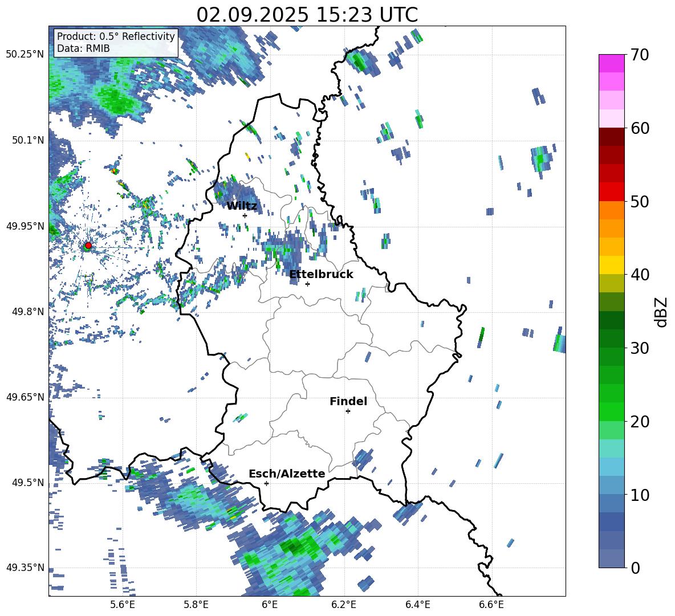Click the 49.5°N latitude label
The height and width of the screenshot is (616, 675).
tap(28, 483)
